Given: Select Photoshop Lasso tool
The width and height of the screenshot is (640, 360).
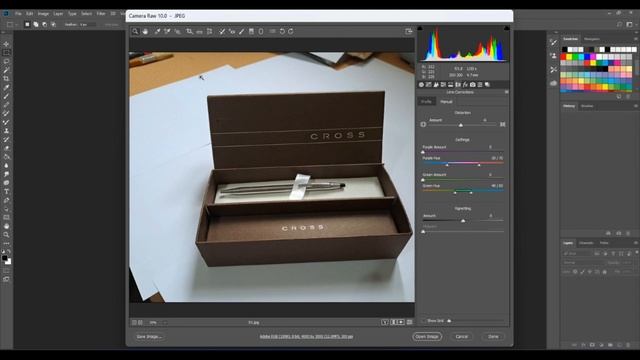Looking at the screenshot, I should click(x=6, y=61).
